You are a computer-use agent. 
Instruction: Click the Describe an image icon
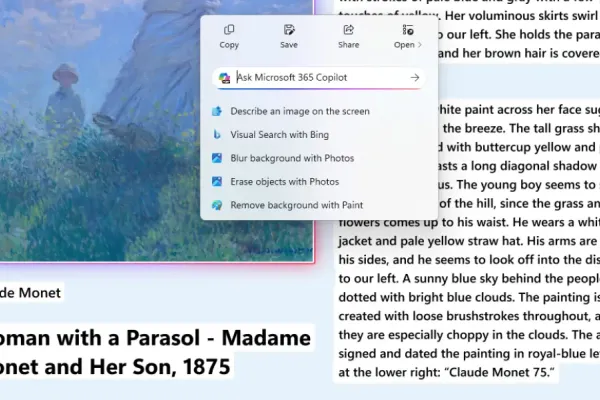point(217,111)
